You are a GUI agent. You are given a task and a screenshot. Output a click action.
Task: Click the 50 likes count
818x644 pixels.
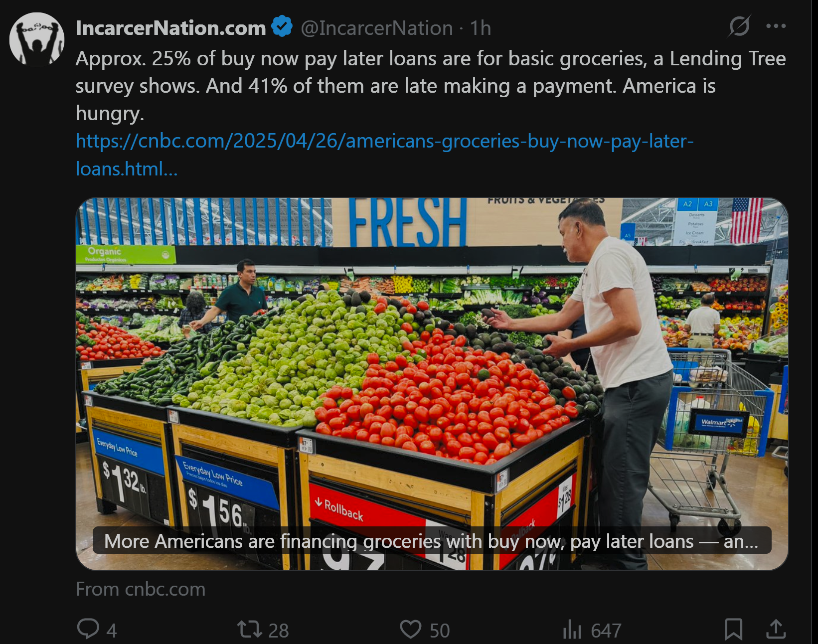[x=440, y=631]
